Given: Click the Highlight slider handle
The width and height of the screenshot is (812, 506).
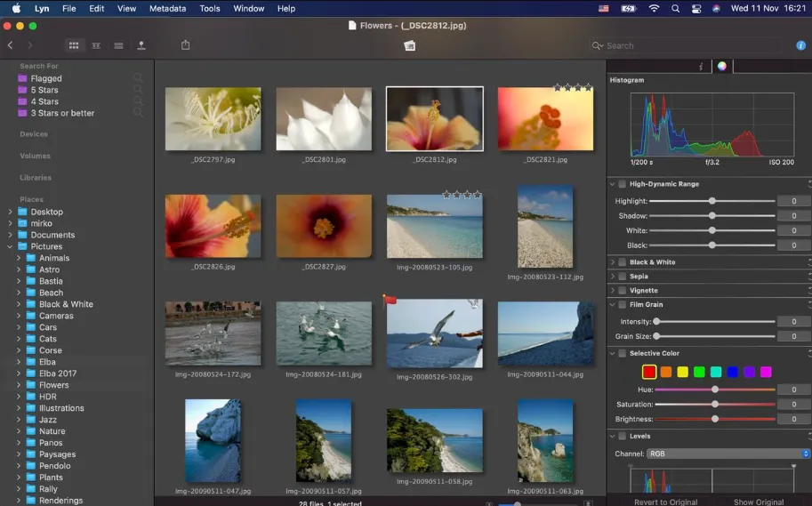Looking at the screenshot, I should [712, 201].
